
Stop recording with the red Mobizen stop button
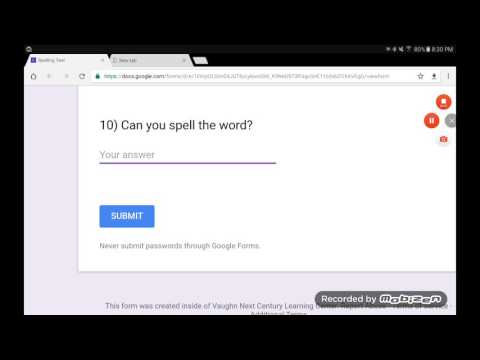(x=443, y=102)
